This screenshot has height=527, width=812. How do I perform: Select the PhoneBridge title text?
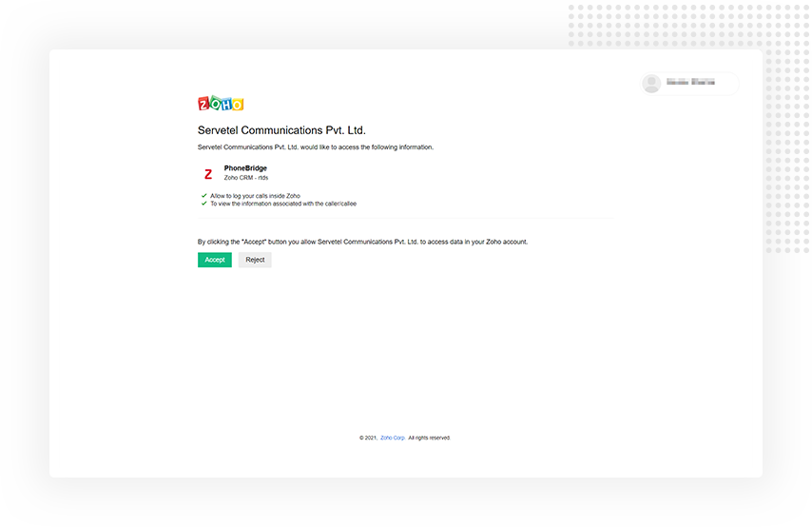(x=245, y=167)
